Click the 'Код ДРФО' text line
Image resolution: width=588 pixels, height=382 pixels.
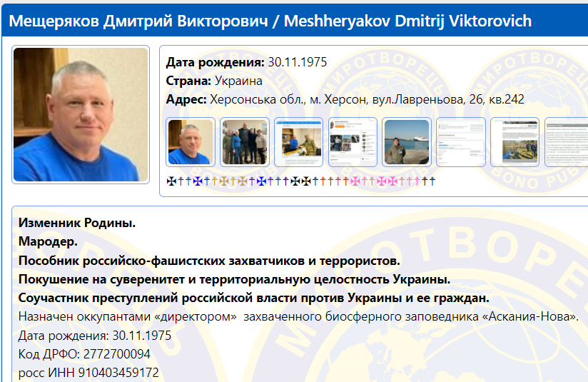coord(84,354)
